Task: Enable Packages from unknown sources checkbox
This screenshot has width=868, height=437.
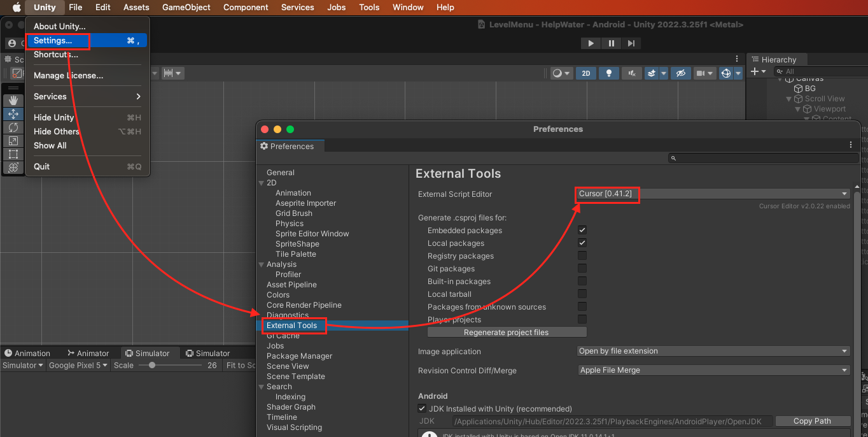Action: 582,306
